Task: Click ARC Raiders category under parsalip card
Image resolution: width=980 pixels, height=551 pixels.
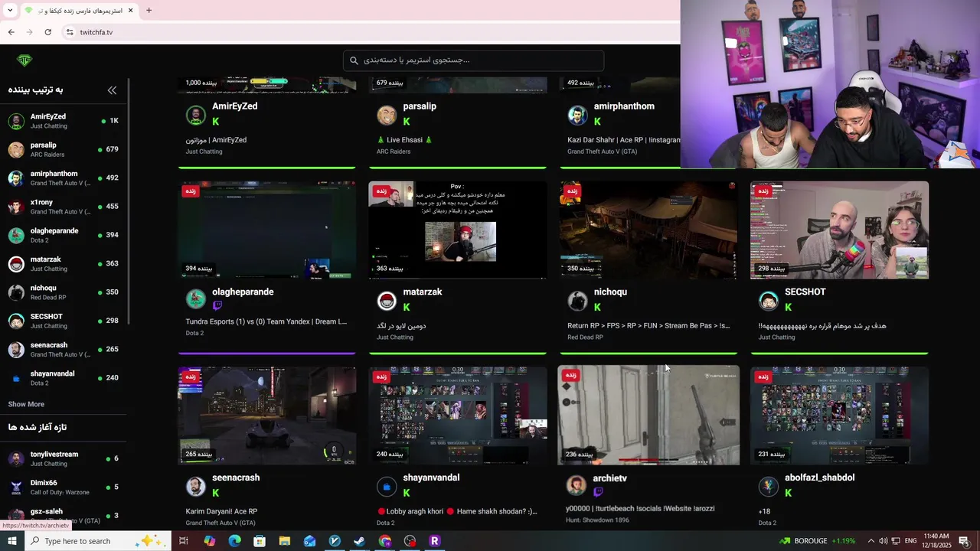Action: (394, 152)
